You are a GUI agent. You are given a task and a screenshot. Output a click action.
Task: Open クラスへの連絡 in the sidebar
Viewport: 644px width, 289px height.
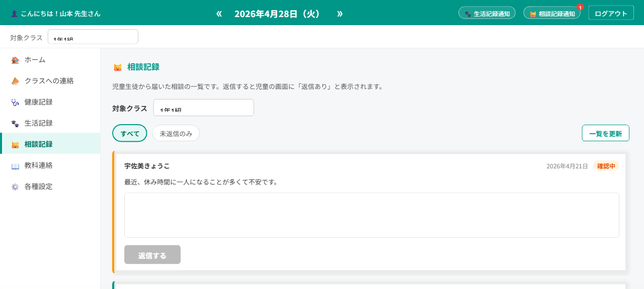[50, 81]
